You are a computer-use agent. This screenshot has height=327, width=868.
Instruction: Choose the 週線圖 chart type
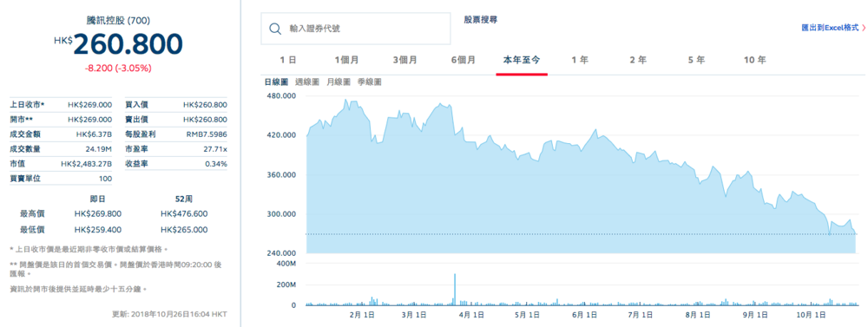(307, 82)
